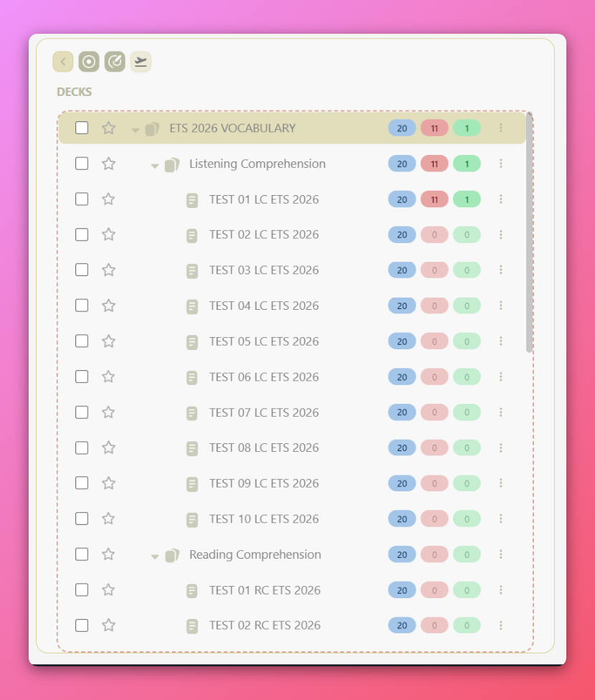Check the TEST 01 LC ETS 2026 checkbox
This screenshot has width=595, height=700.
point(82,199)
